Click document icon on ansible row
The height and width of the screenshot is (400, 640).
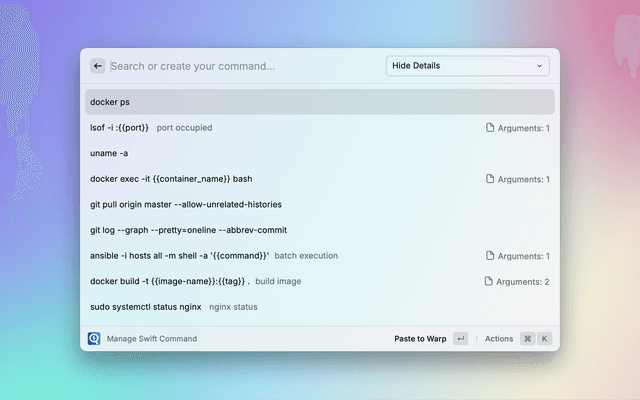tap(490, 256)
